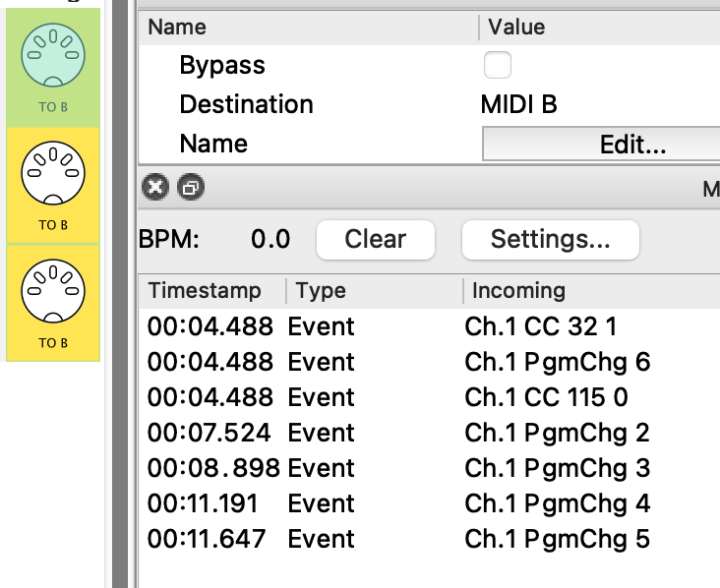Select the bottom yellow TO B MIDI block
The image size is (720, 588).
tap(53, 302)
